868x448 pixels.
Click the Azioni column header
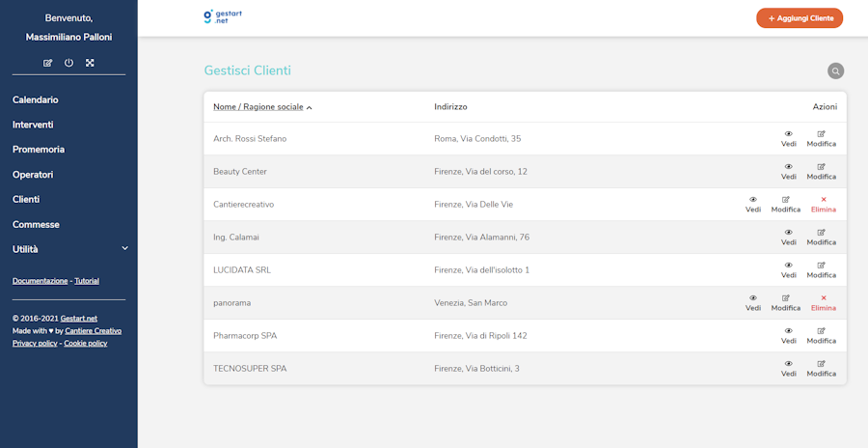tap(825, 107)
